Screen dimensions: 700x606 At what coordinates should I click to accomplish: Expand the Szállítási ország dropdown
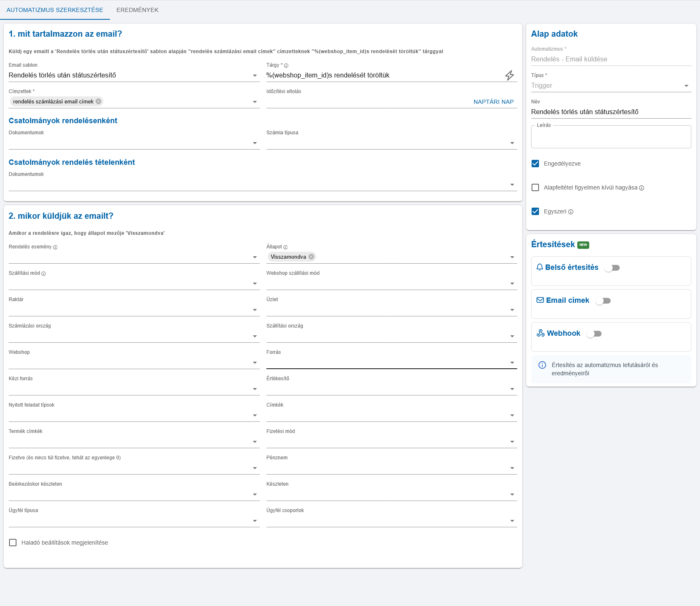pyautogui.click(x=392, y=336)
